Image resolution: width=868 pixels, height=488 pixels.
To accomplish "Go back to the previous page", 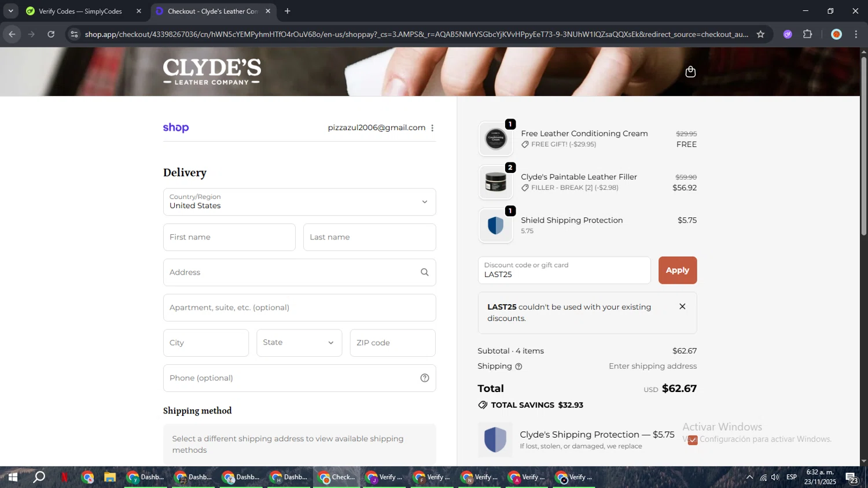I will point(12,34).
